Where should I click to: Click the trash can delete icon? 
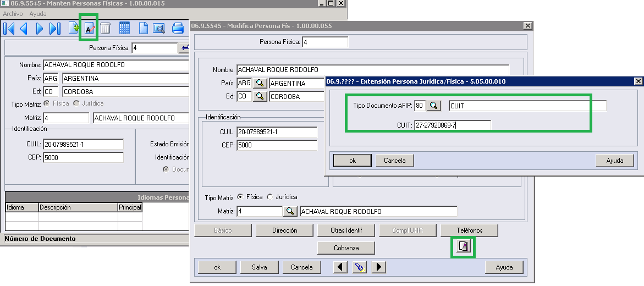pyautogui.click(x=105, y=29)
